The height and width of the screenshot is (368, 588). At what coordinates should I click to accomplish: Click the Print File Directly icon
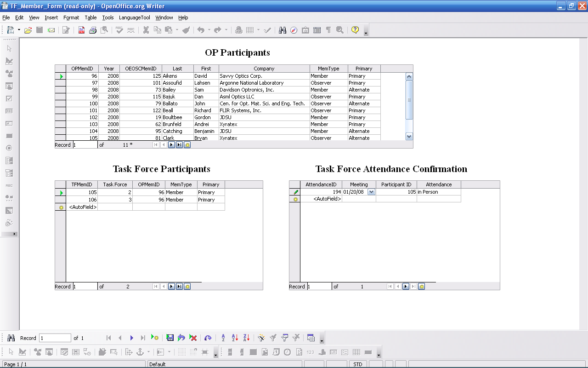[93, 30]
